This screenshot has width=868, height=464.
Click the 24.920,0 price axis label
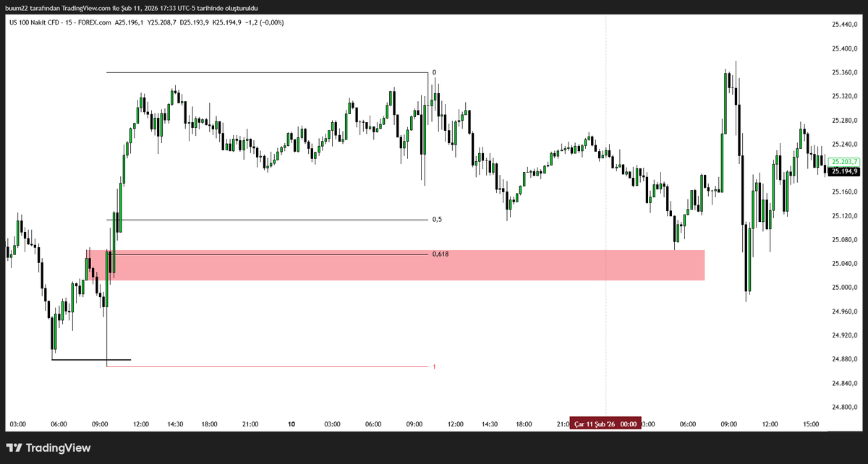844,335
